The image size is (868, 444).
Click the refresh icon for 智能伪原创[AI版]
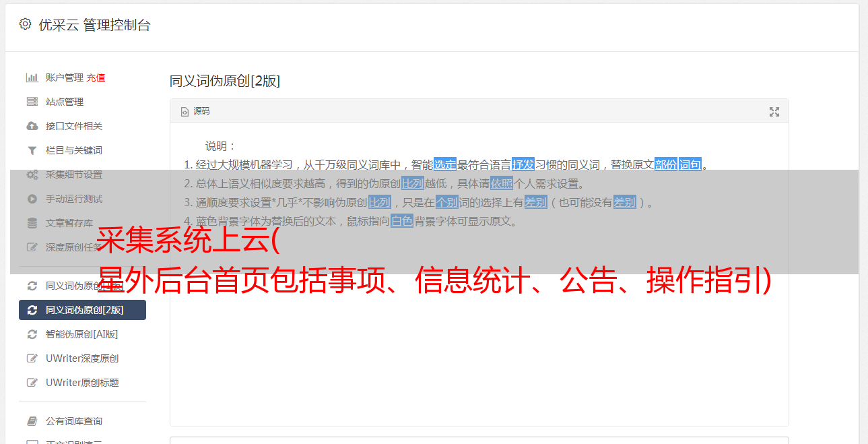click(x=32, y=334)
